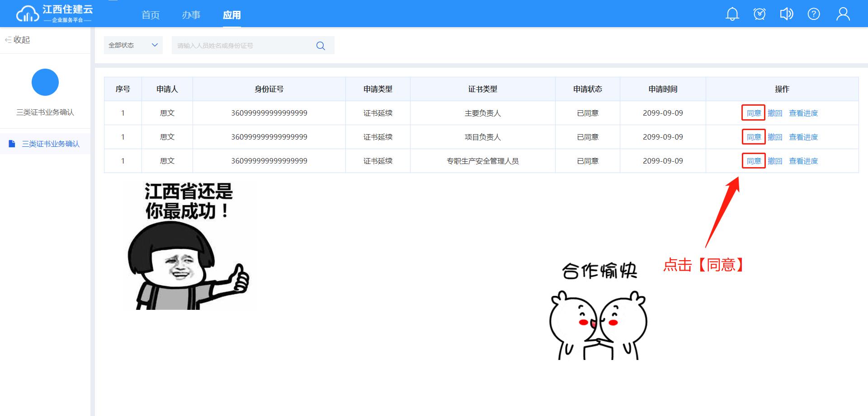This screenshot has height=416, width=868.
Task: Collapse the sidebar with 收起
Action: click(17, 40)
